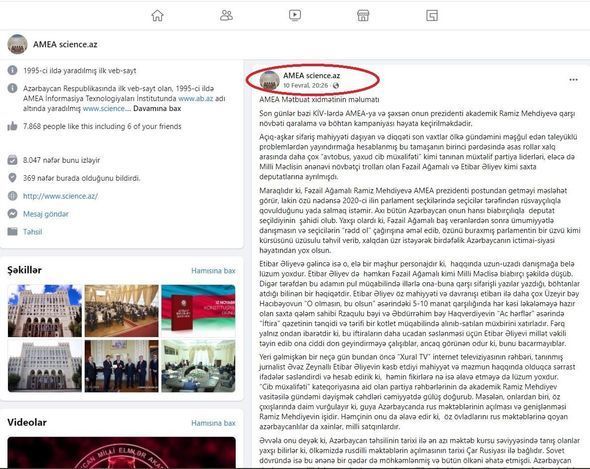Open the Watch video icon

tap(295, 15)
